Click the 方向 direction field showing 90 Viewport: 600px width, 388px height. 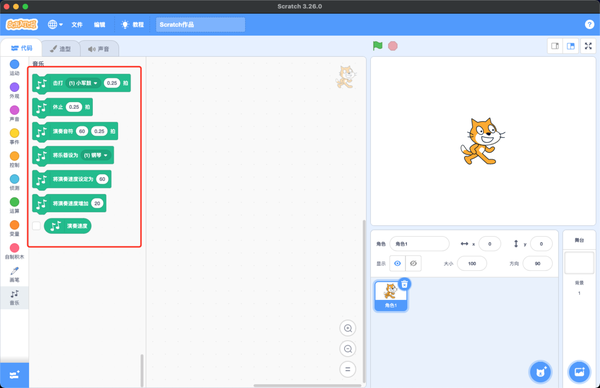coord(538,263)
